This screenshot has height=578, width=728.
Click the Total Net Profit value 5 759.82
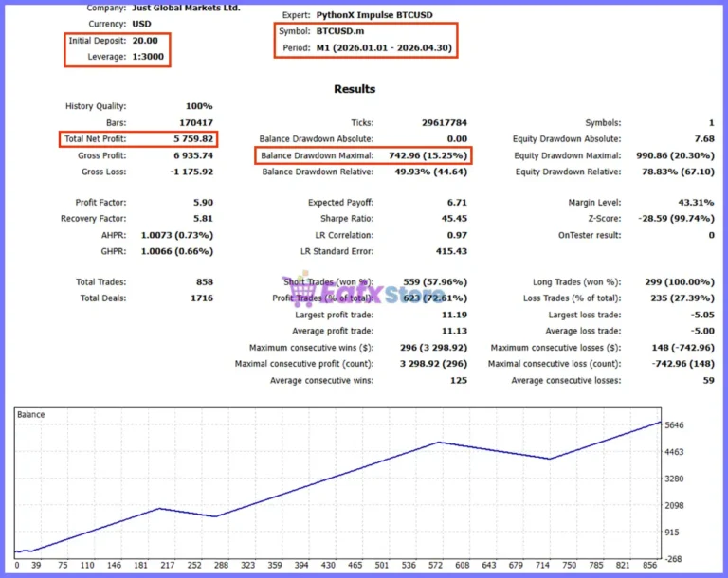193,138
